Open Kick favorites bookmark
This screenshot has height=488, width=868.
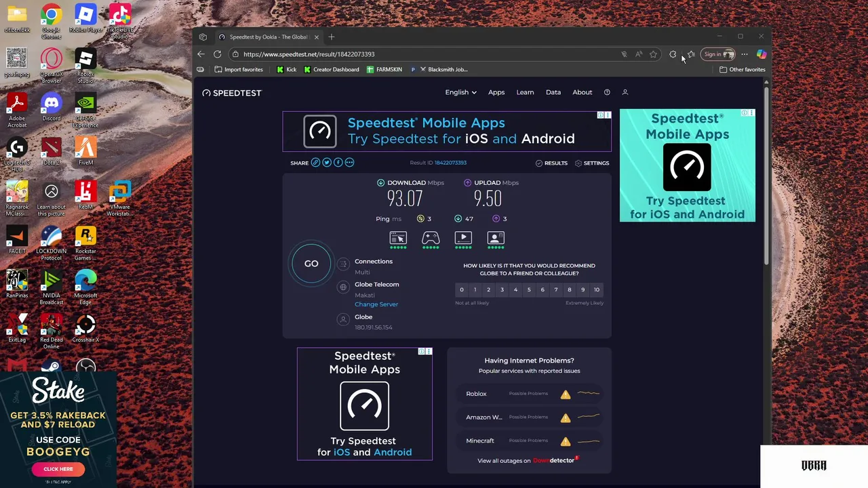point(286,70)
